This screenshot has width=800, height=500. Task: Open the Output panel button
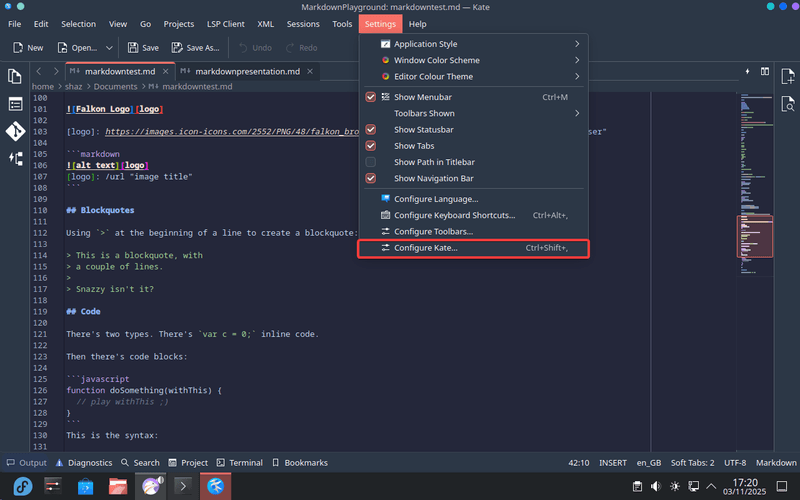click(27, 463)
